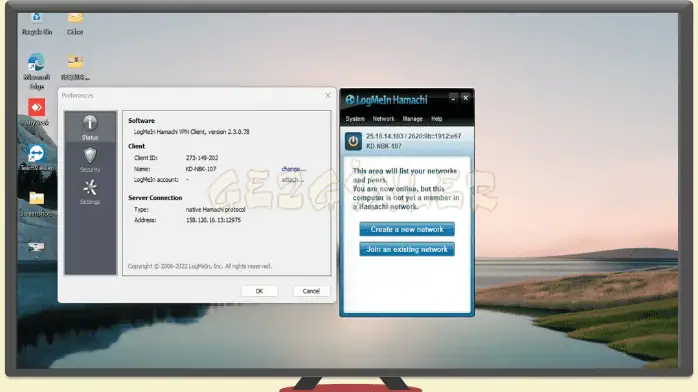
Task: Dismiss Preferences with the Cancel button
Action: (x=311, y=291)
